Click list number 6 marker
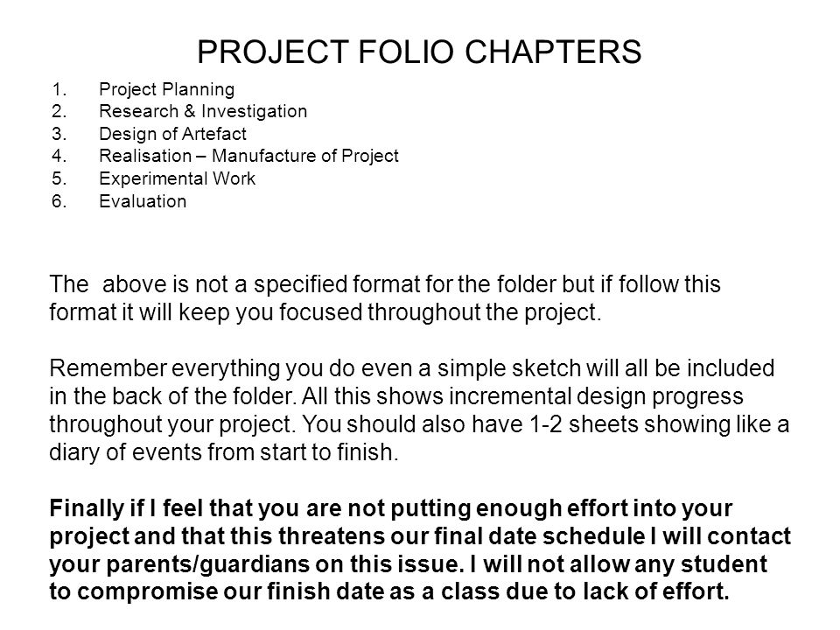 click(x=59, y=201)
